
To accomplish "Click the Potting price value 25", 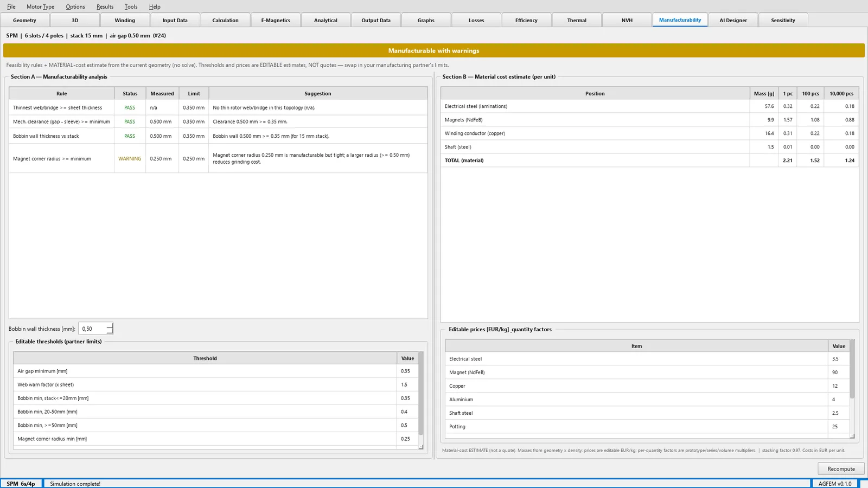I will tap(838, 427).
